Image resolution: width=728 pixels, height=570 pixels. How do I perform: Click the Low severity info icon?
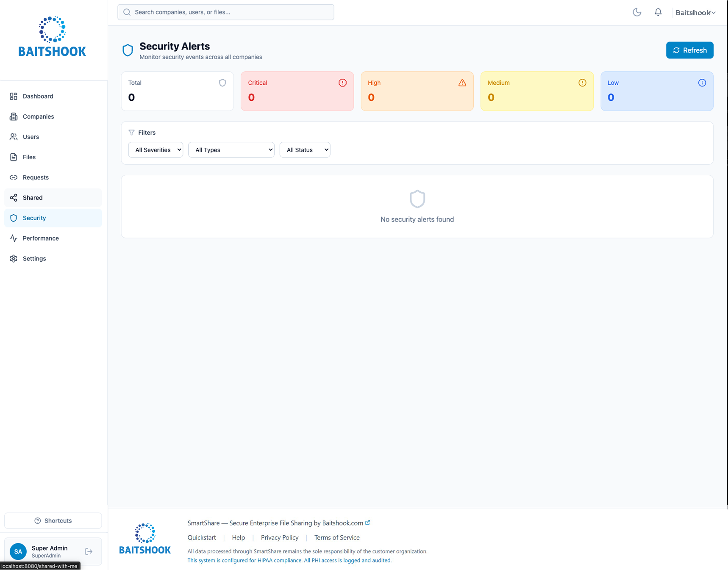pyautogui.click(x=702, y=83)
